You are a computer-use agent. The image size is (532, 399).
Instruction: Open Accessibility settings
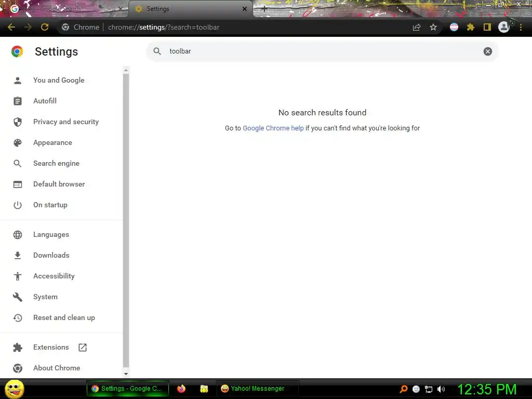pyautogui.click(x=54, y=276)
